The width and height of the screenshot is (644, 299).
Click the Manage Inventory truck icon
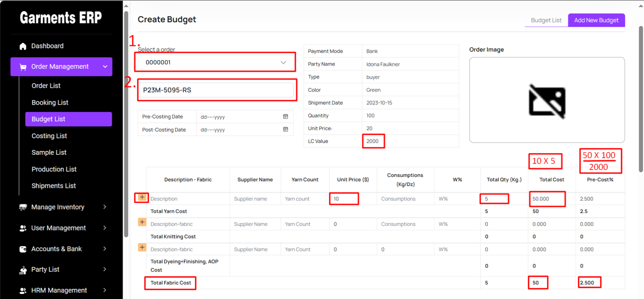point(23,207)
